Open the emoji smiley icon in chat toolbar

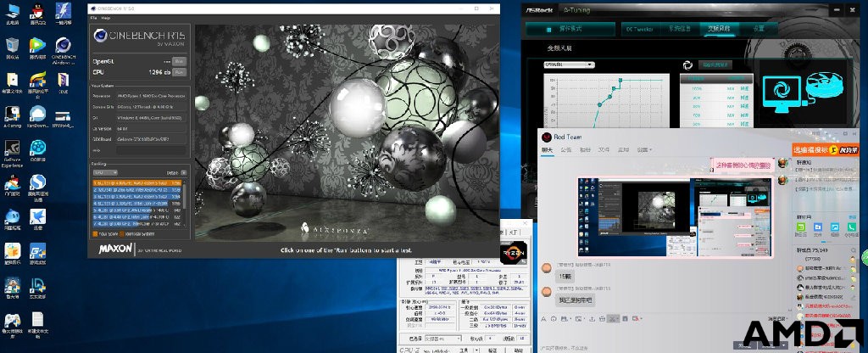click(x=553, y=319)
